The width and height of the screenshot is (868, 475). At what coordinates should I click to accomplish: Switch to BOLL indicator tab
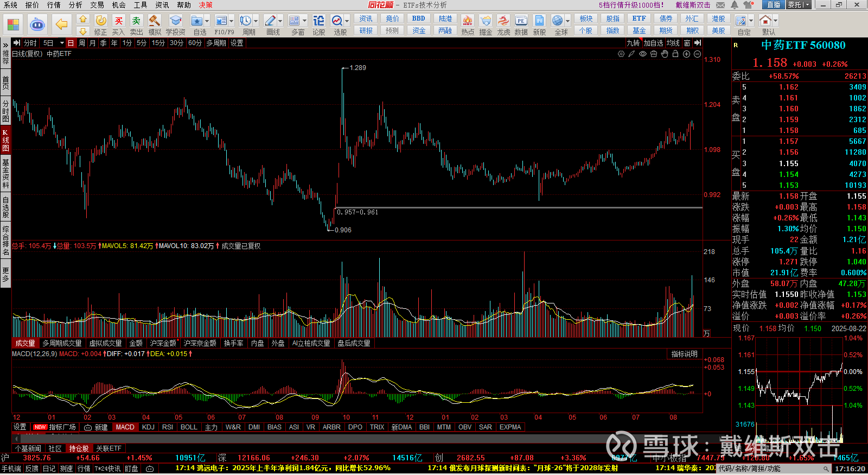tap(189, 427)
